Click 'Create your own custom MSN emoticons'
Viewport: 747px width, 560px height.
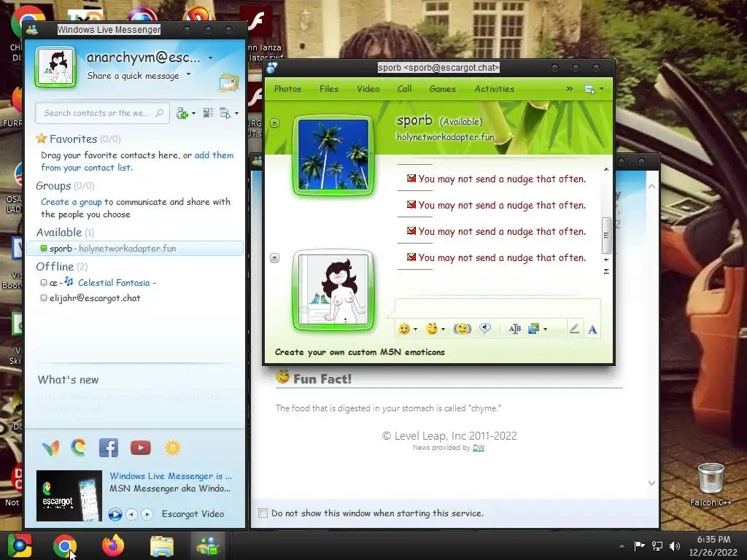click(360, 352)
